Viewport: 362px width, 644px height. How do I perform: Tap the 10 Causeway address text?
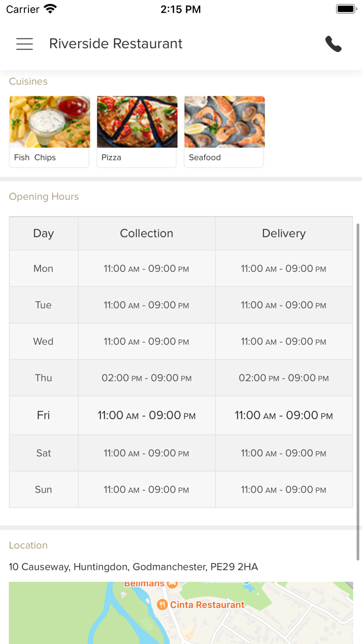(x=133, y=567)
